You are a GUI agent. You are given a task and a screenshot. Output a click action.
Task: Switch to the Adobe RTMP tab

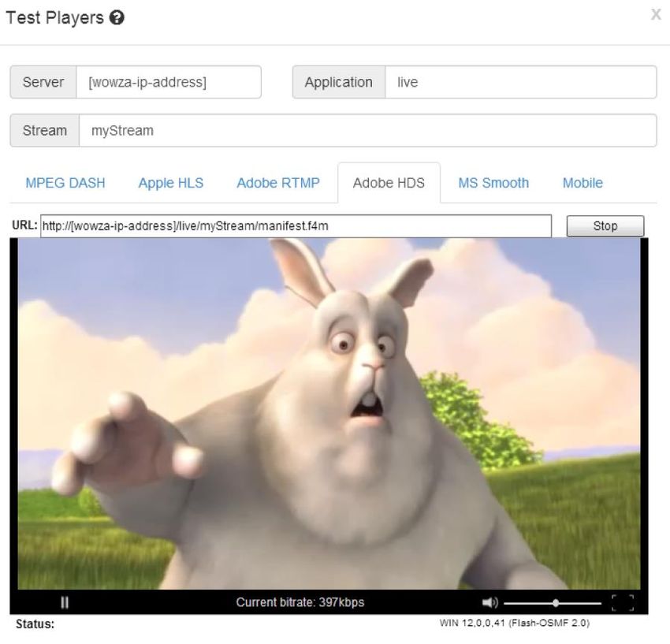pos(278,183)
